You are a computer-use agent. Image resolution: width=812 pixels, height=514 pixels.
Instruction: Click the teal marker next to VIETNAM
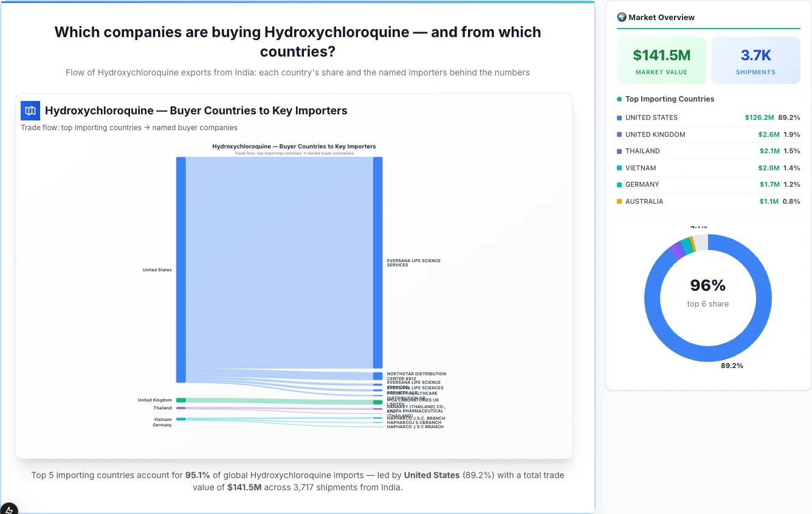click(619, 168)
